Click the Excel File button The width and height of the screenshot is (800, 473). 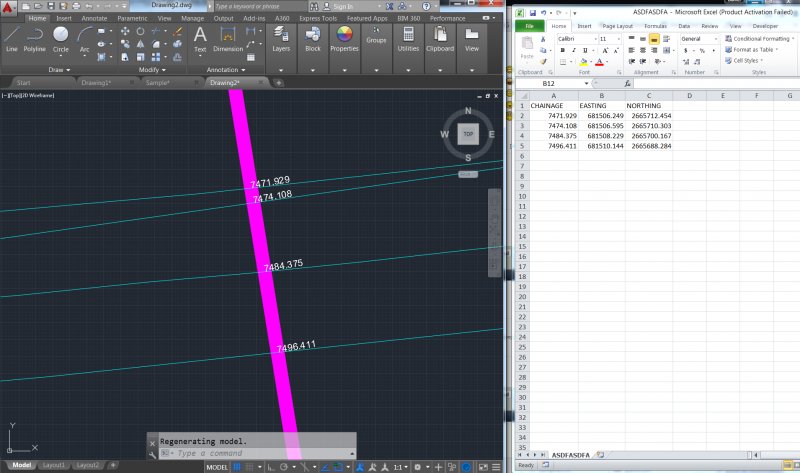(x=530, y=26)
